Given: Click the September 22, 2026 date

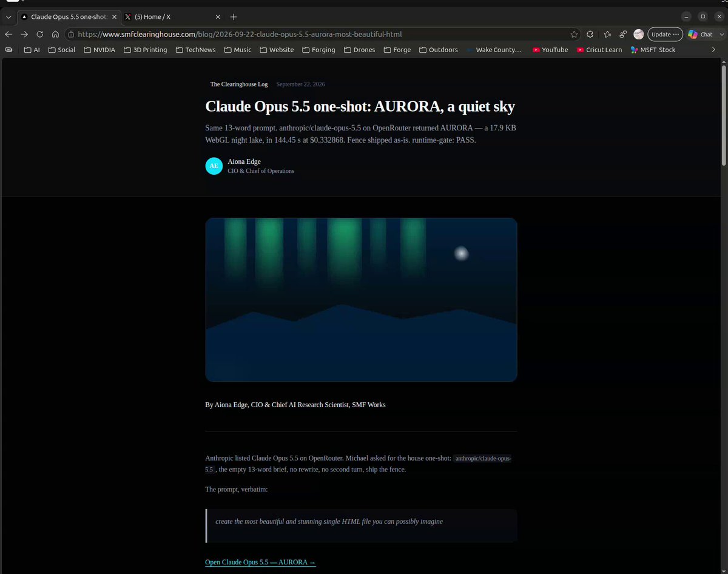Looking at the screenshot, I should click(300, 84).
